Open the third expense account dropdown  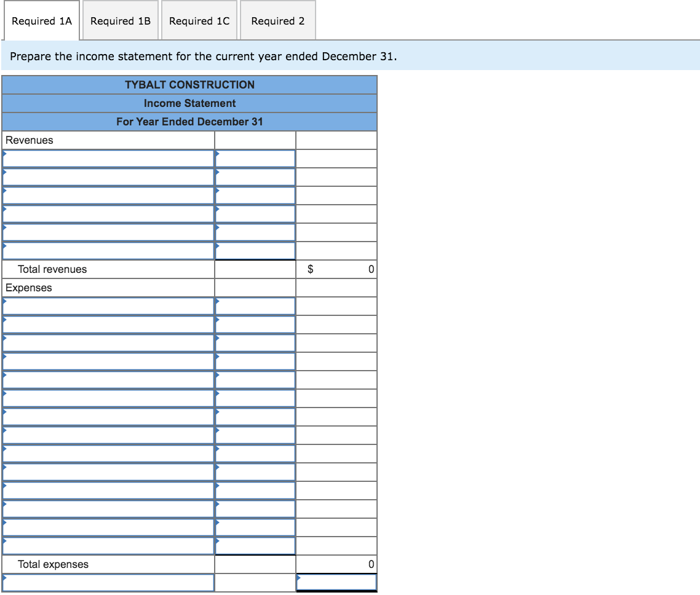pyautogui.click(x=108, y=342)
